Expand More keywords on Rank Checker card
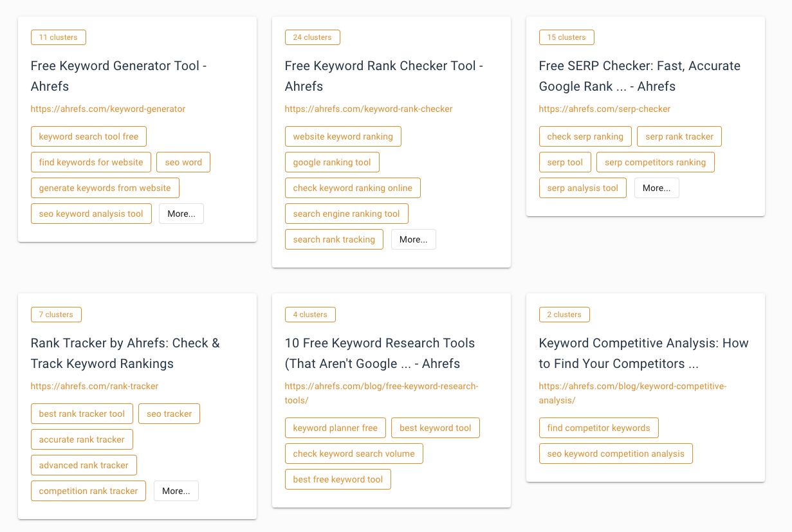This screenshot has height=532, width=792. click(413, 239)
